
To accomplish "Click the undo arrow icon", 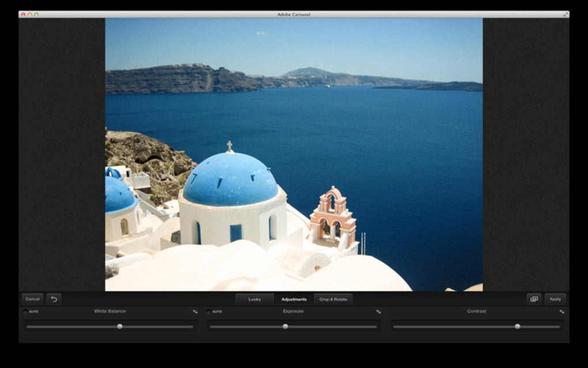I will coord(54,299).
